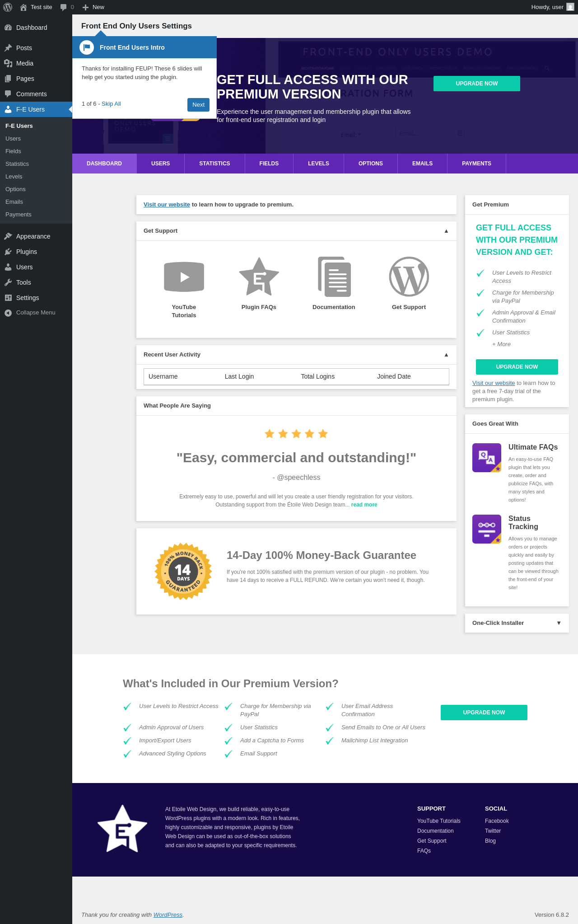This screenshot has height=924, width=578.
Task: Switch to the Dashboard tab
Action: click(104, 164)
